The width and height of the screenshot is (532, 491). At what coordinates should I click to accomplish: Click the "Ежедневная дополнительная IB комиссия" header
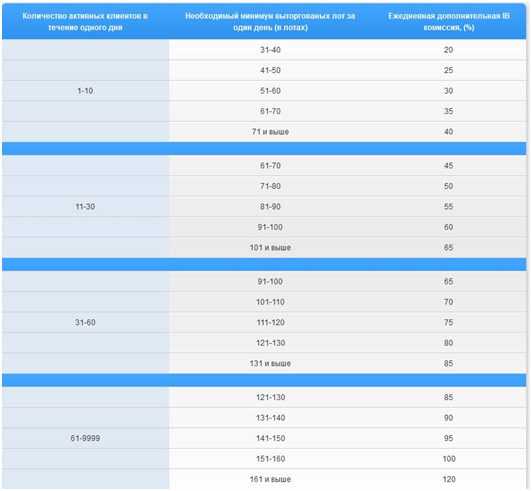click(x=449, y=22)
